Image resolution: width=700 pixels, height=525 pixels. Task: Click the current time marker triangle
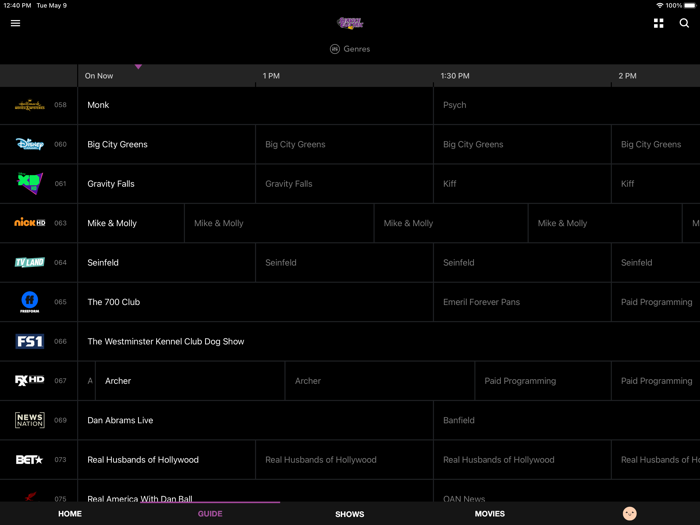coord(138,67)
